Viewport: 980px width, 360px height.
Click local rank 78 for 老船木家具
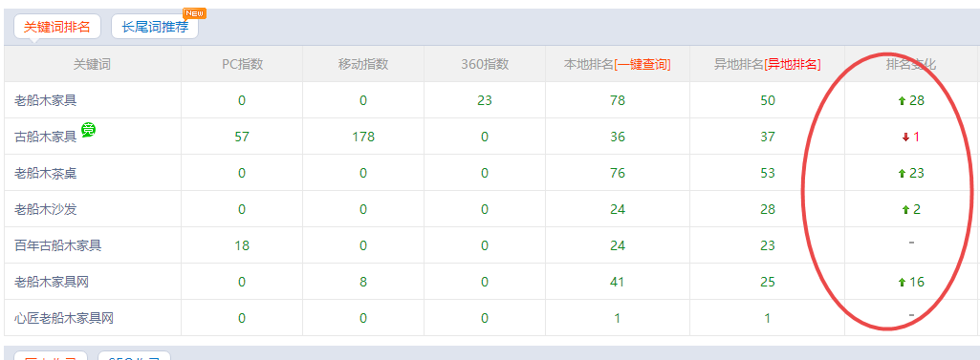coord(618,100)
